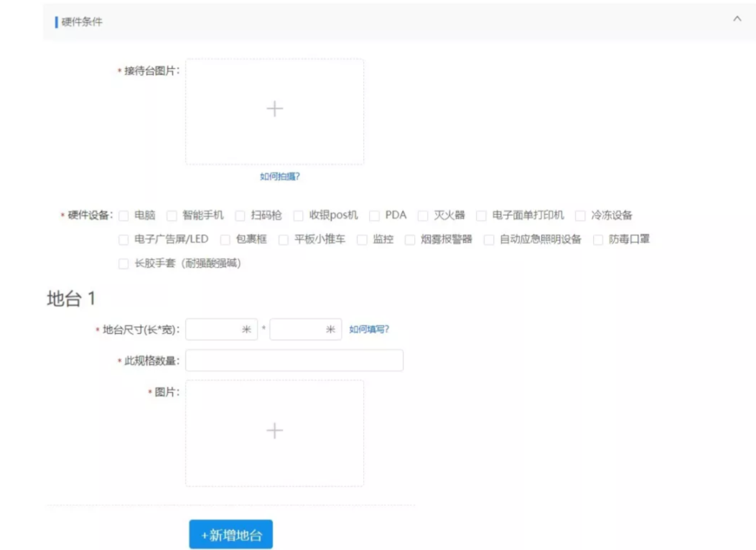This screenshot has width=756, height=550.
Task: Click the 此规格数量 input field
Action: tap(294, 360)
